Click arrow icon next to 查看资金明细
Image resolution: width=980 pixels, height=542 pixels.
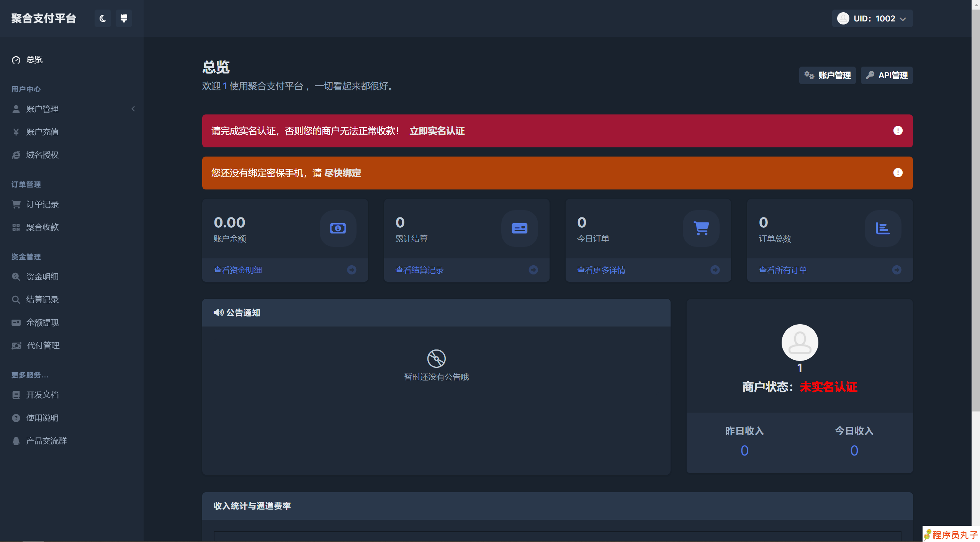[x=352, y=270]
